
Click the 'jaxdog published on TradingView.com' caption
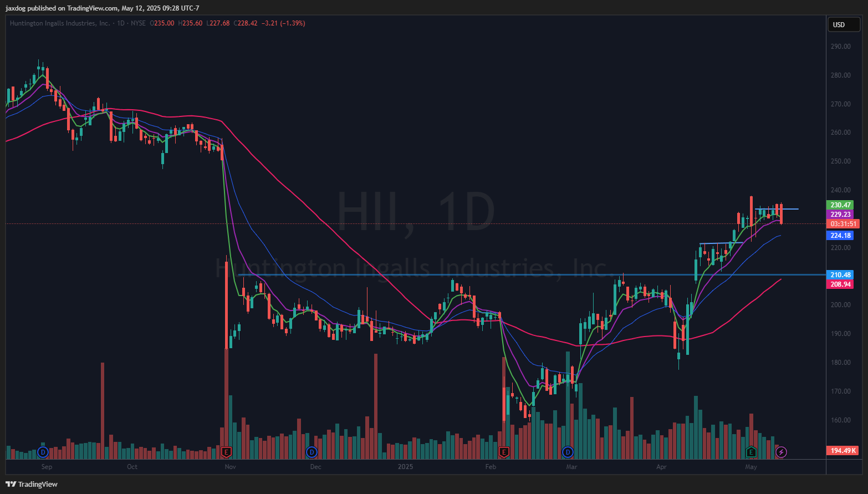coord(62,8)
